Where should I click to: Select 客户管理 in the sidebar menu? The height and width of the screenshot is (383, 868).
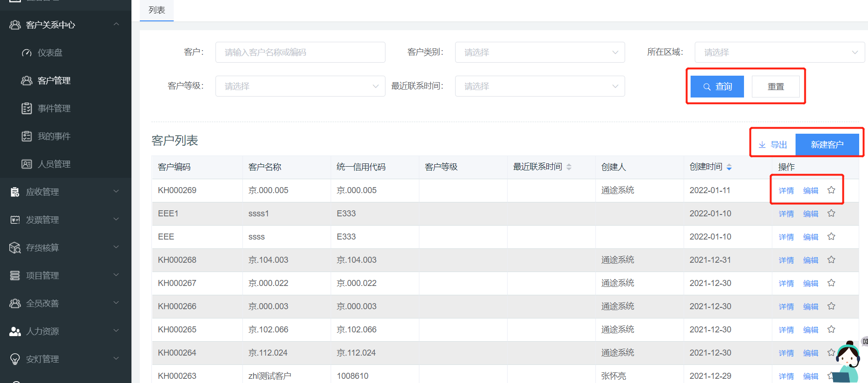[x=54, y=80]
